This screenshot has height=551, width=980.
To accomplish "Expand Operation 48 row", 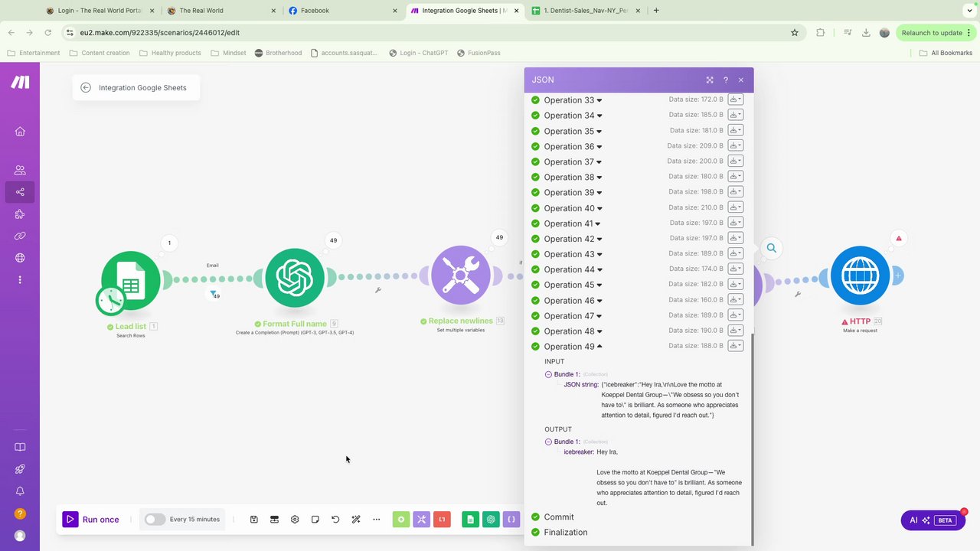I will [573, 331].
